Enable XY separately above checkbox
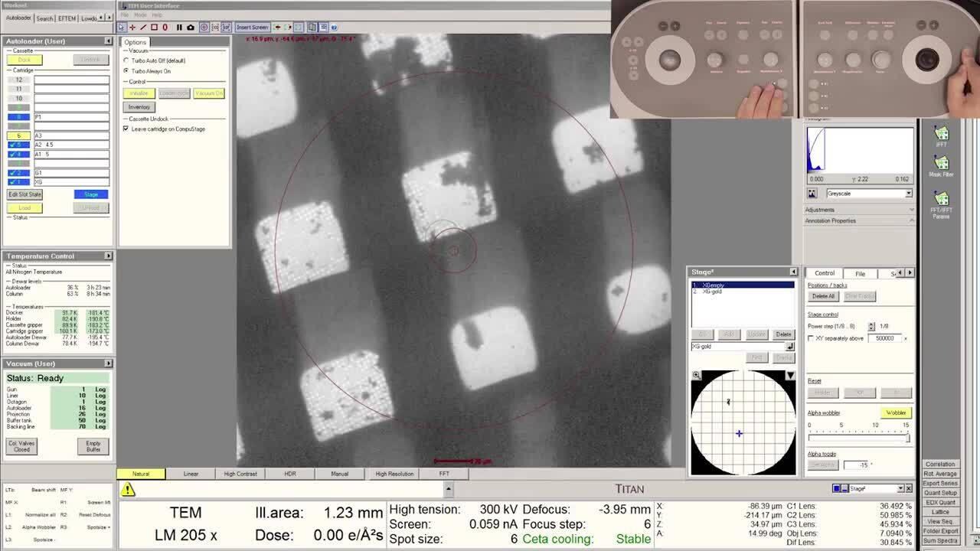Image resolution: width=980 pixels, height=551 pixels. [x=812, y=338]
